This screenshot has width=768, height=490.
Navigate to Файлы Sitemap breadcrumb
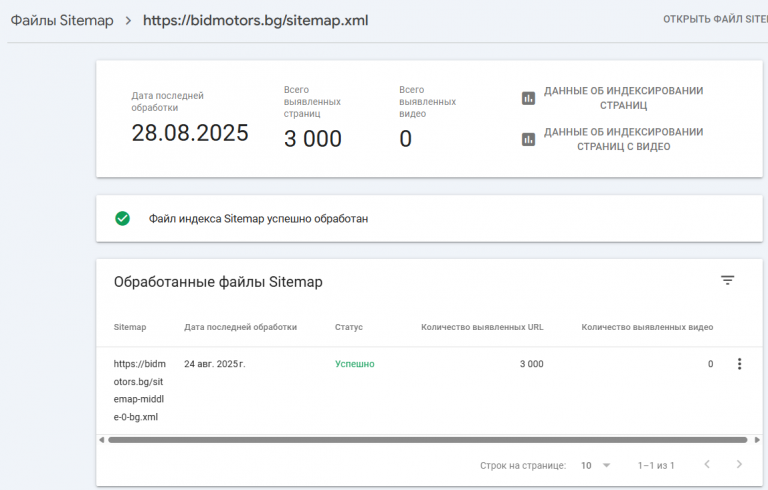[62, 21]
